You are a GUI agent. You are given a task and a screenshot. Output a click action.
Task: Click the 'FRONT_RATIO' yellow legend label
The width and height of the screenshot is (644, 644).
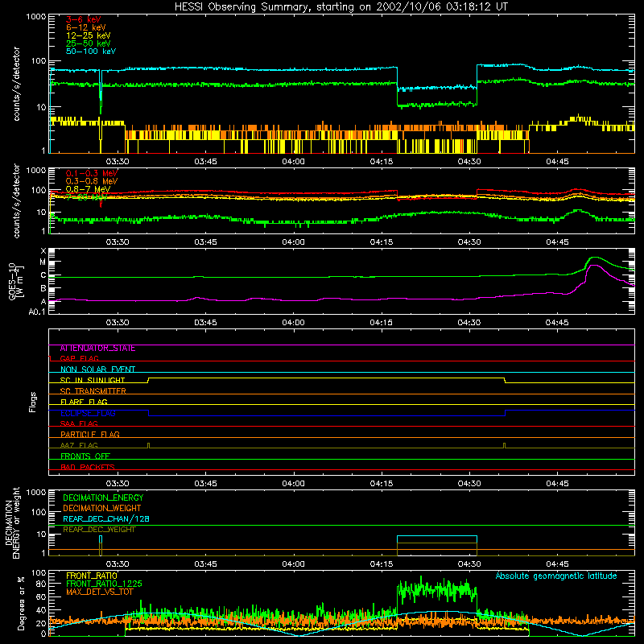point(92,576)
